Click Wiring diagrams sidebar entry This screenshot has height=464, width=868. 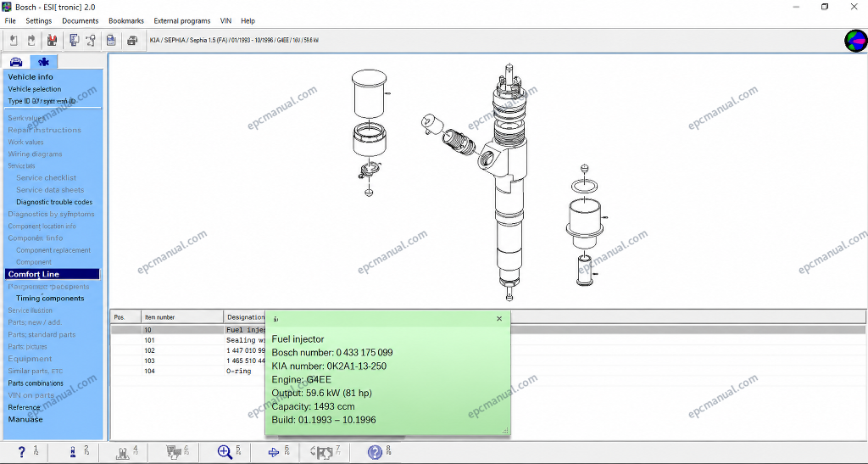click(35, 154)
